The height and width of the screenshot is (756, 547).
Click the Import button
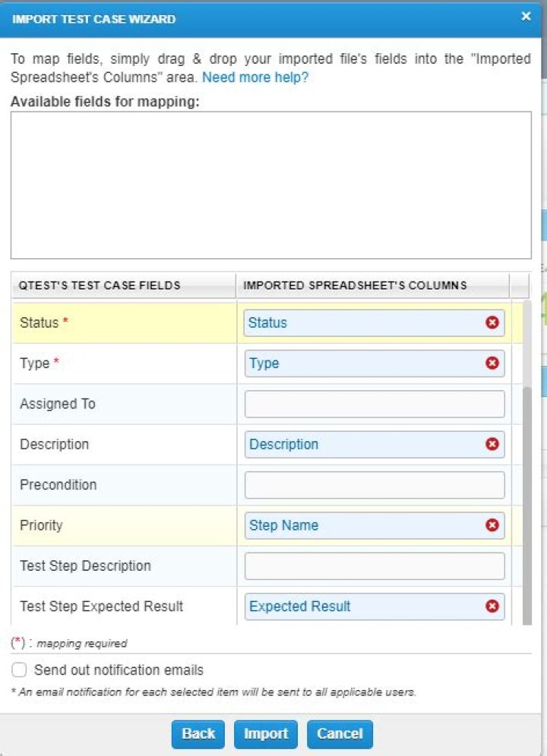coord(266,734)
